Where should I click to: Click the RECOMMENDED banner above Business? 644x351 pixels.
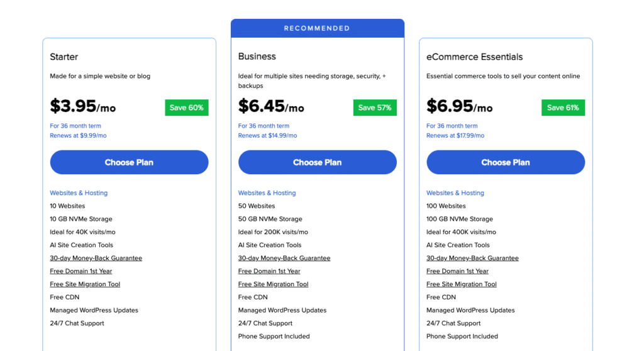[x=317, y=28]
